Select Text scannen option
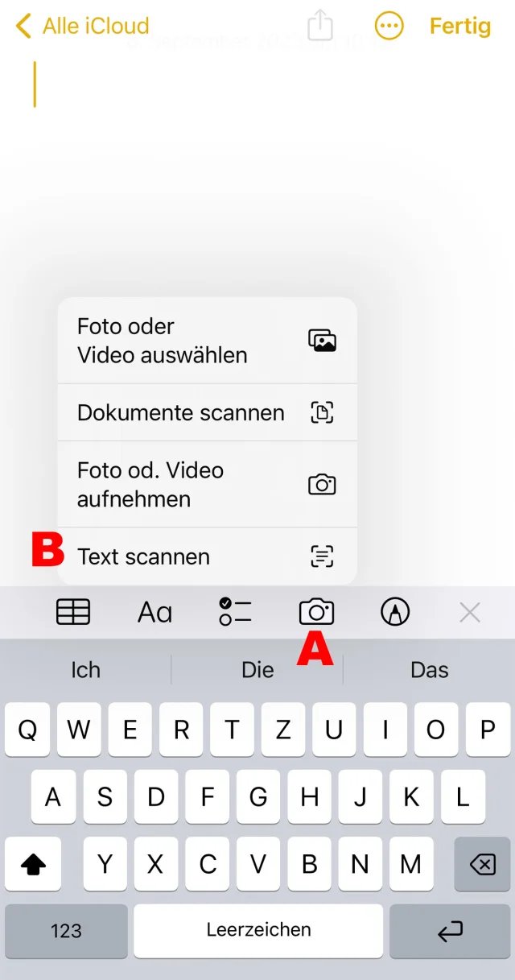Screen dimensions: 515x980 coord(207,556)
